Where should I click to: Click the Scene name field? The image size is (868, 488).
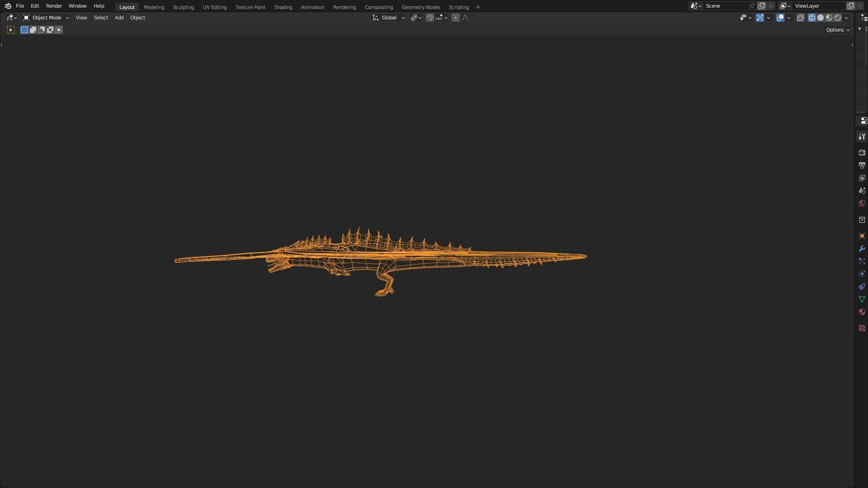pyautogui.click(x=726, y=6)
